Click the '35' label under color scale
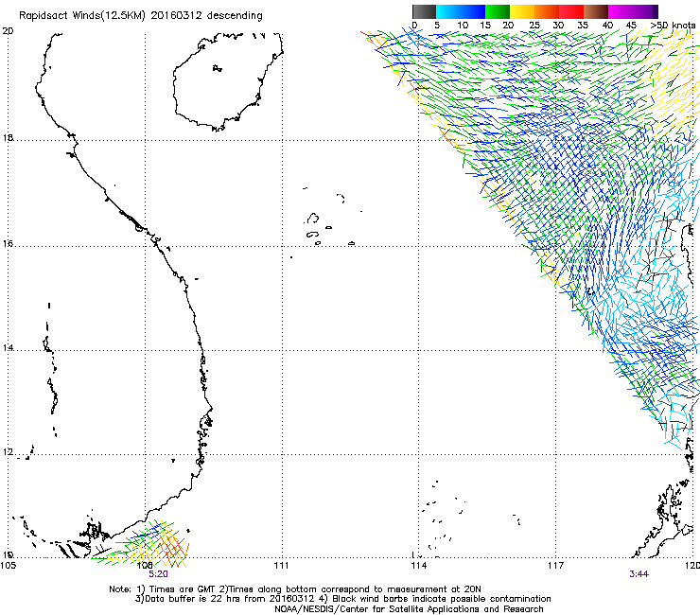700x615 pixels. [x=583, y=26]
